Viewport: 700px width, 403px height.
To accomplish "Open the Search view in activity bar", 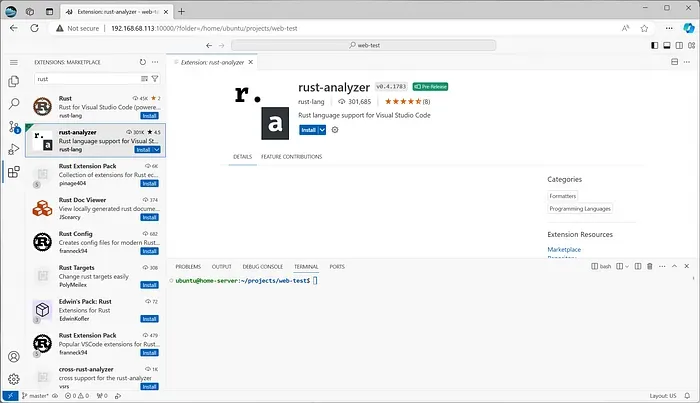I will 14,104.
